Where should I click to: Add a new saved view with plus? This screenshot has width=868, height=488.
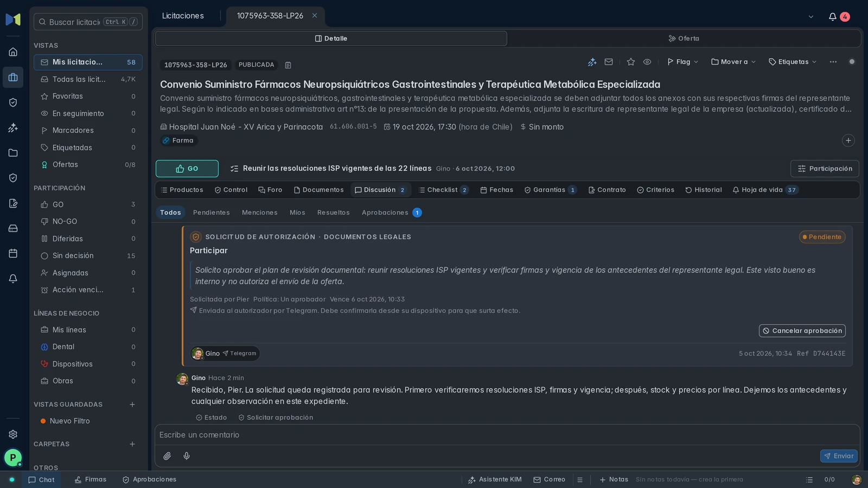pos(132,404)
